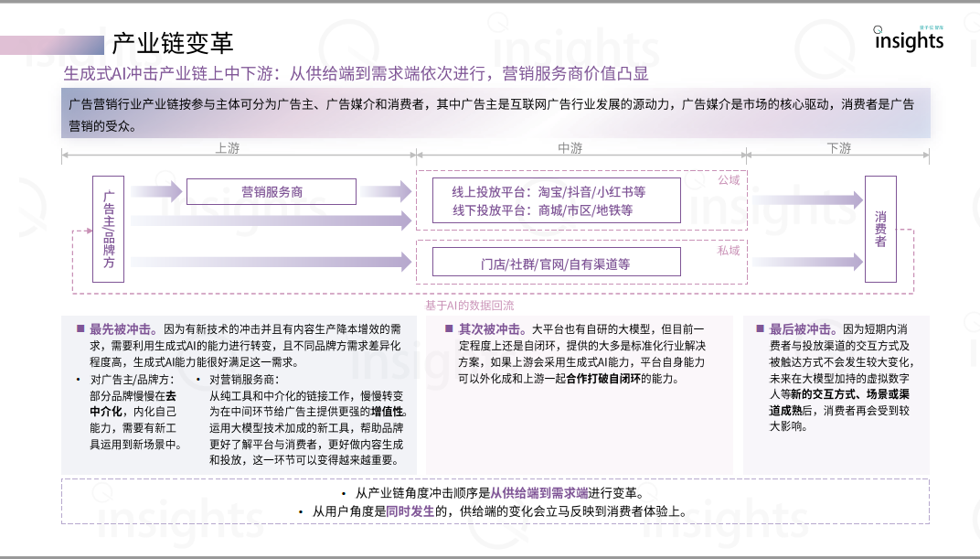Viewport: 980px width, 559px height.
Task: Click the bold text 增值性
Action: [387, 412]
